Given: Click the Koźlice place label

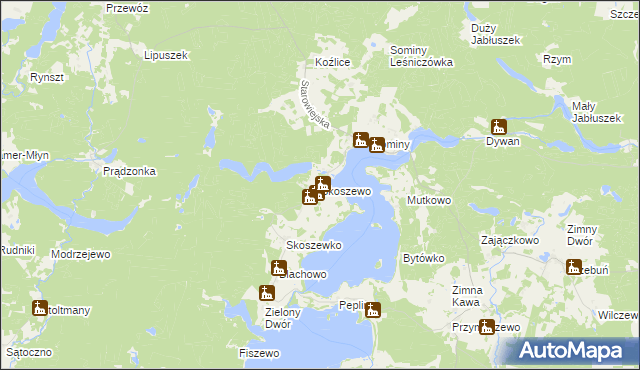Looking at the screenshot, I should 333,62.
